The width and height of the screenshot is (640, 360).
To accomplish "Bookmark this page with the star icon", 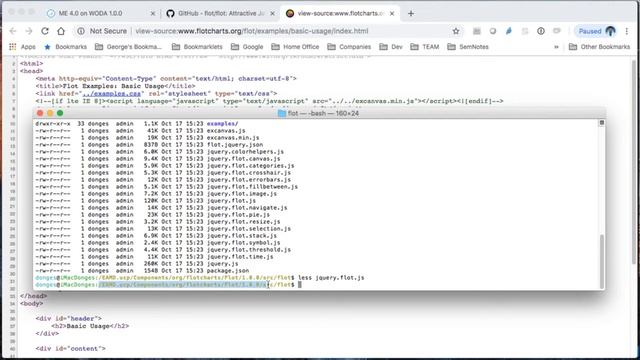I will pyautogui.click(x=456, y=31).
